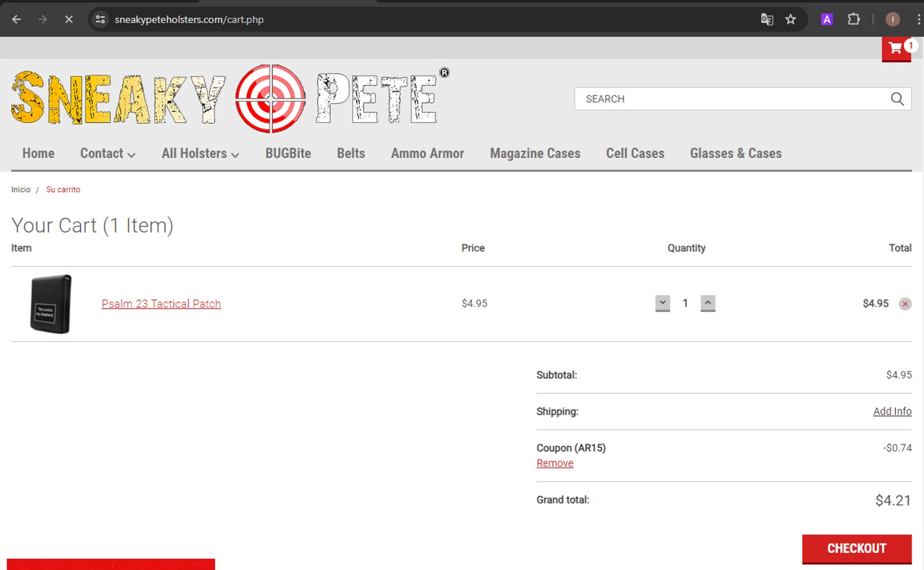Click the Psalm 23 Tactical Patch link
This screenshot has width=924, height=570.
click(x=161, y=304)
